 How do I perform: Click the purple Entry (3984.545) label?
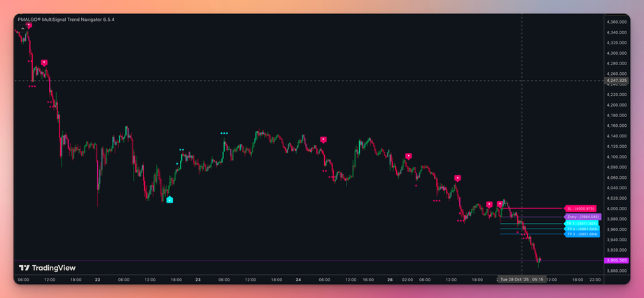pyautogui.click(x=583, y=217)
